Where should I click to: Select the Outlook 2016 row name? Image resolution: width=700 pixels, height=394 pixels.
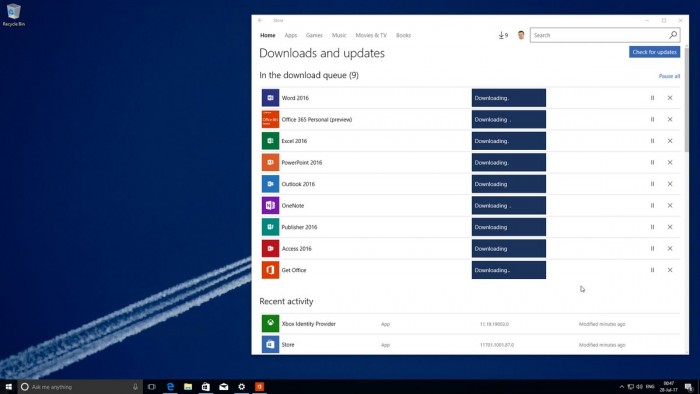point(298,184)
